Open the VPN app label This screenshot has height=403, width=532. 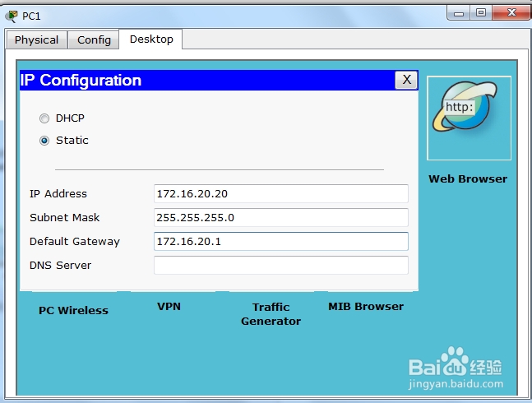[x=169, y=306]
